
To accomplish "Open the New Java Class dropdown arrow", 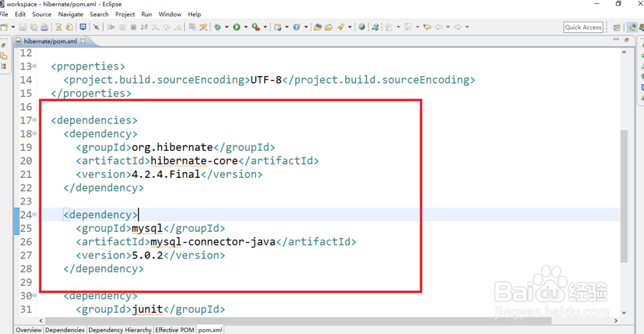I will coord(306,27).
